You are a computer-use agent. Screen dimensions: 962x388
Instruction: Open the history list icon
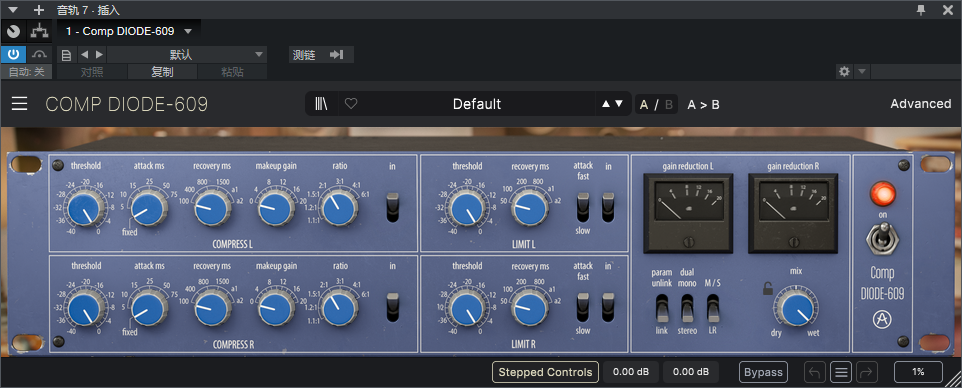(x=841, y=372)
